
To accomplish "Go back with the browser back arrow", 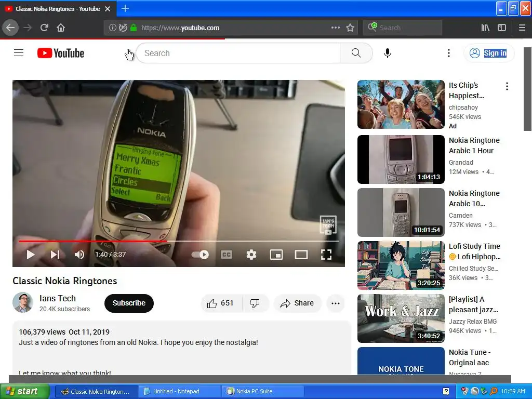I will point(10,28).
